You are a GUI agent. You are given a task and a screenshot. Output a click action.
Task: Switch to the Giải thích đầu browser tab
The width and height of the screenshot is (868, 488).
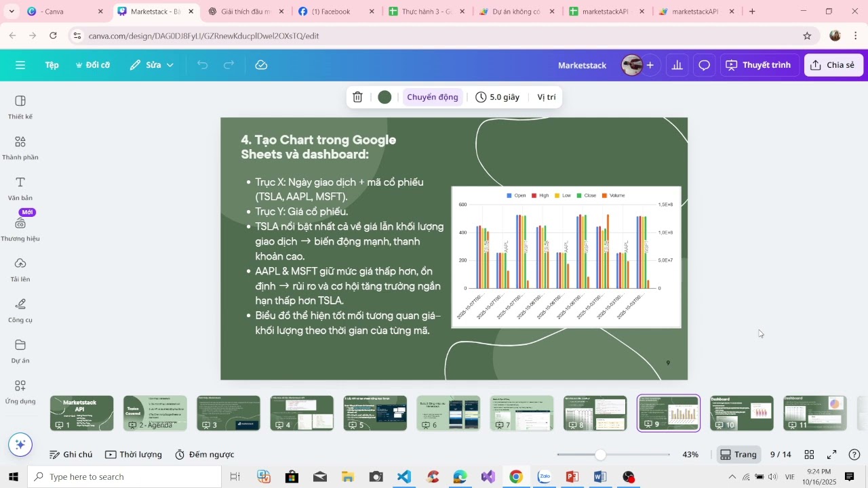[245, 12]
